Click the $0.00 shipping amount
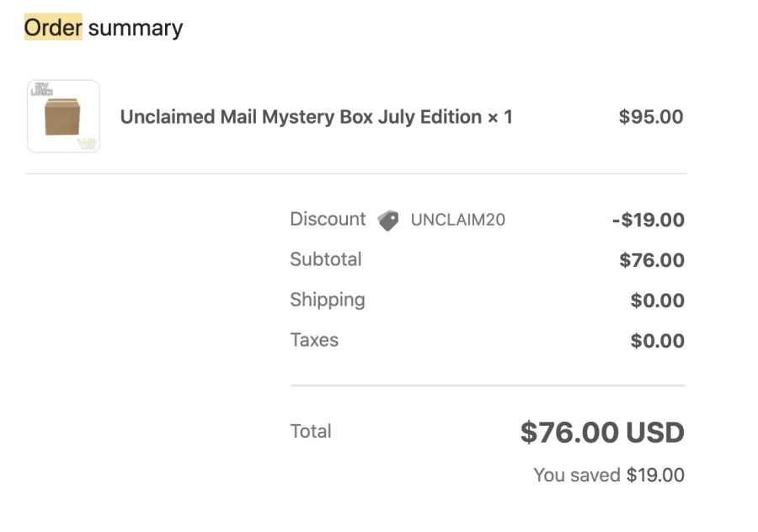This screenshot has width=758, height=532. click(x=658, y=301)
